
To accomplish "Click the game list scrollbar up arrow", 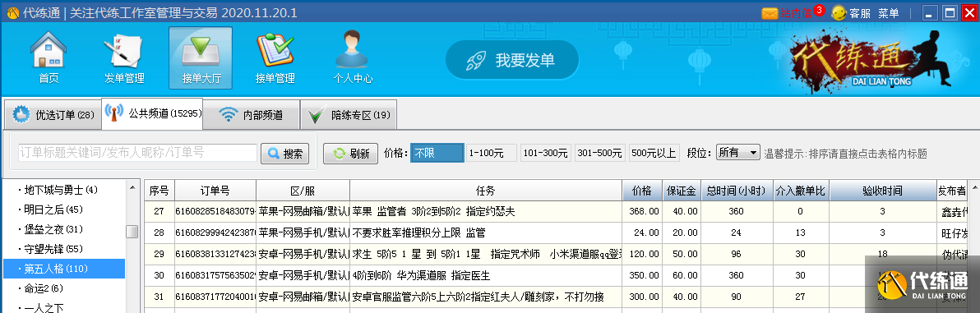I will [132, 186].
